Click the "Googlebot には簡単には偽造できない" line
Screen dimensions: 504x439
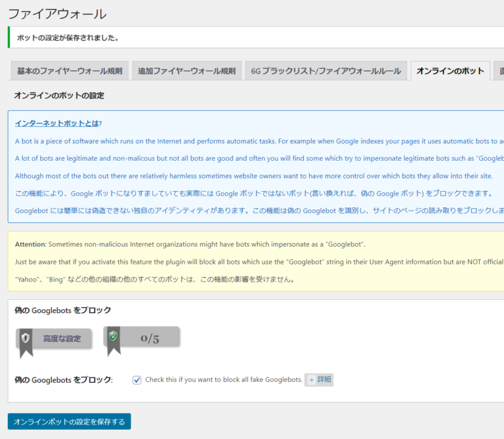point(259,211)
